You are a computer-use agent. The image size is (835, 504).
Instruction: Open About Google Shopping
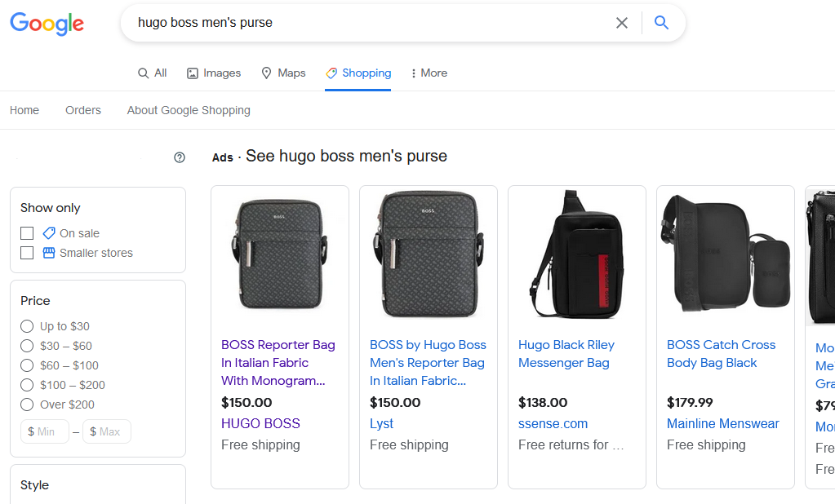click(x=189, y=110)
